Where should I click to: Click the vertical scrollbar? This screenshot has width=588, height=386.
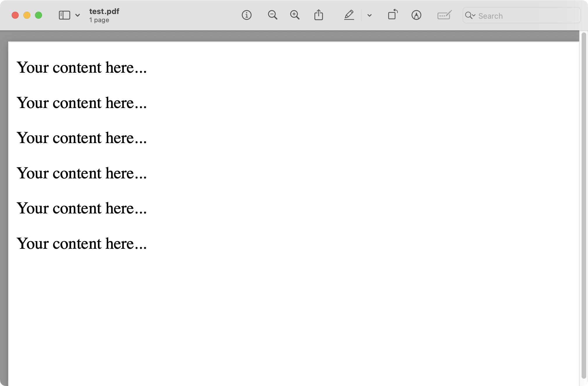coord(583,204)
